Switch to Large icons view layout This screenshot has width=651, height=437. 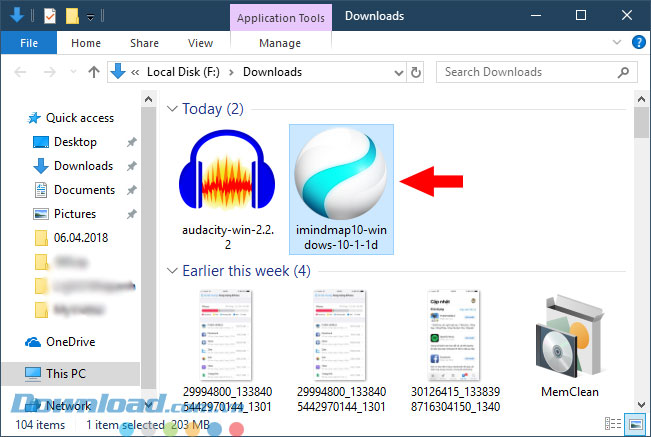pos(636,424)
